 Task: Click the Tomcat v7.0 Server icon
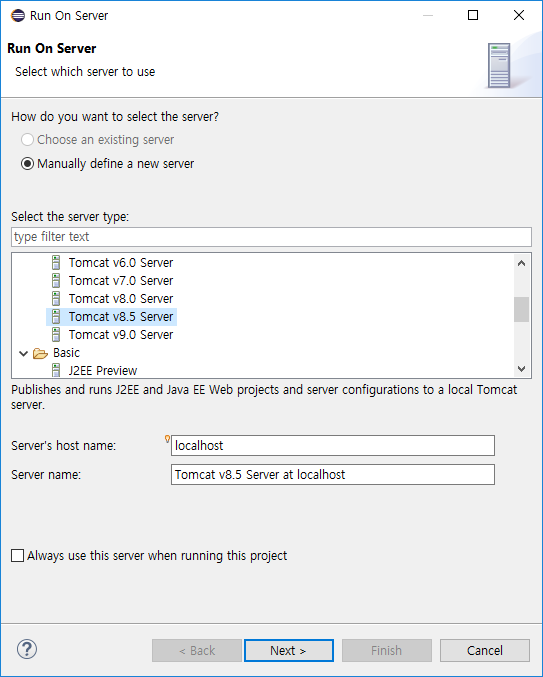click(56, 281)
